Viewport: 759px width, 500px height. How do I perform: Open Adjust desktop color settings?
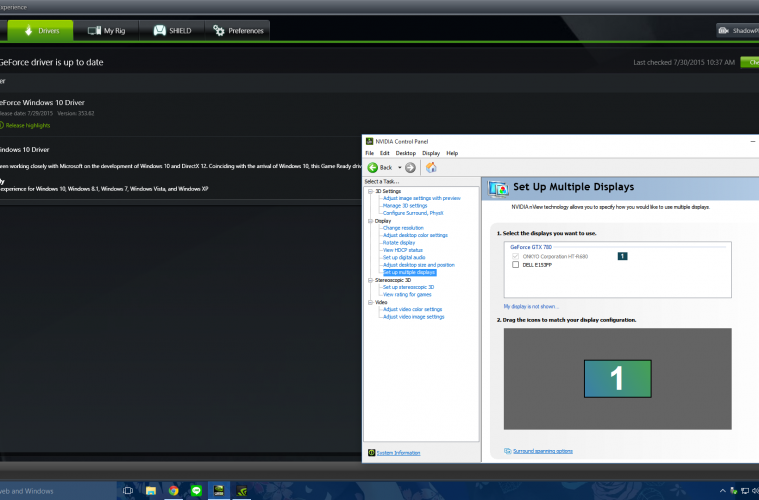click(415, 235)
